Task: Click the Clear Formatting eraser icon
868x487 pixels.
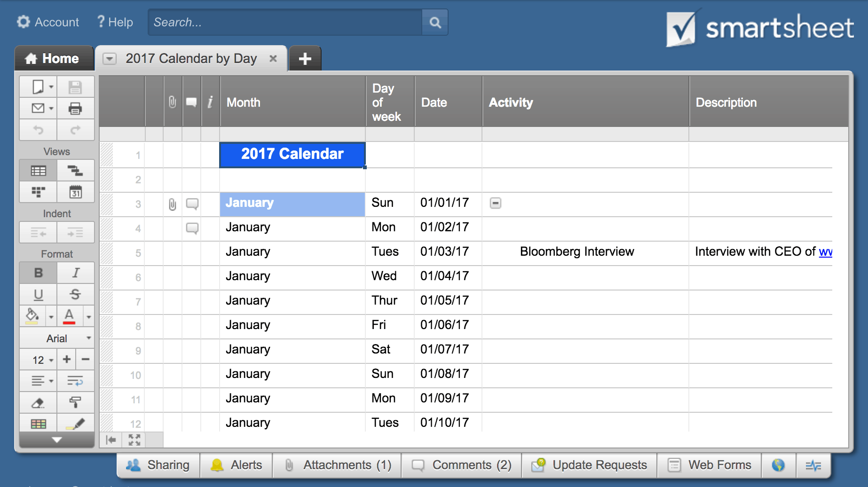Action: pos(38,402)
